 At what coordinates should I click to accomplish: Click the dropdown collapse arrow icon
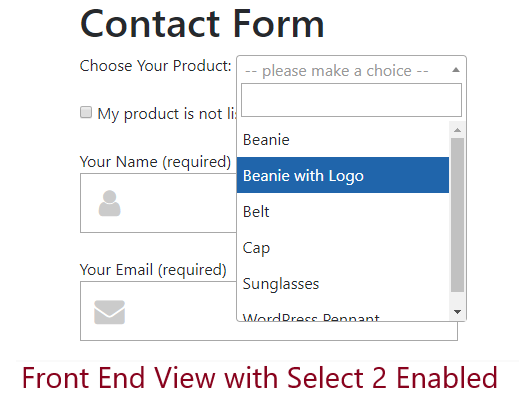456,70
